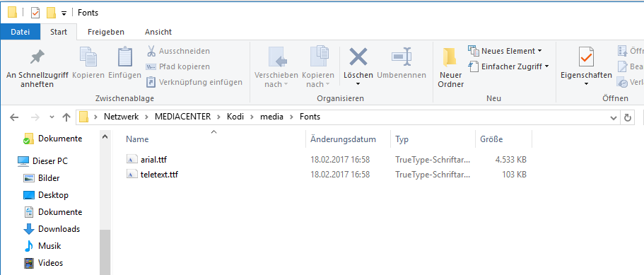Pin to quick access (An Schnellzugriff anheften)
This screenshot has height=275, width=644.
pos(37,68)
